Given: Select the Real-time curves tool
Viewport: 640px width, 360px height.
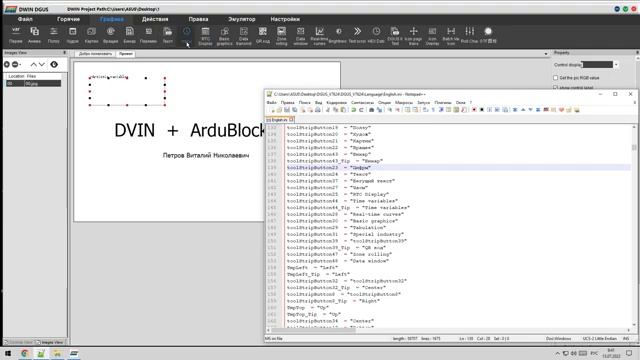Looking at the screenshot, I should tap(319, 36).
